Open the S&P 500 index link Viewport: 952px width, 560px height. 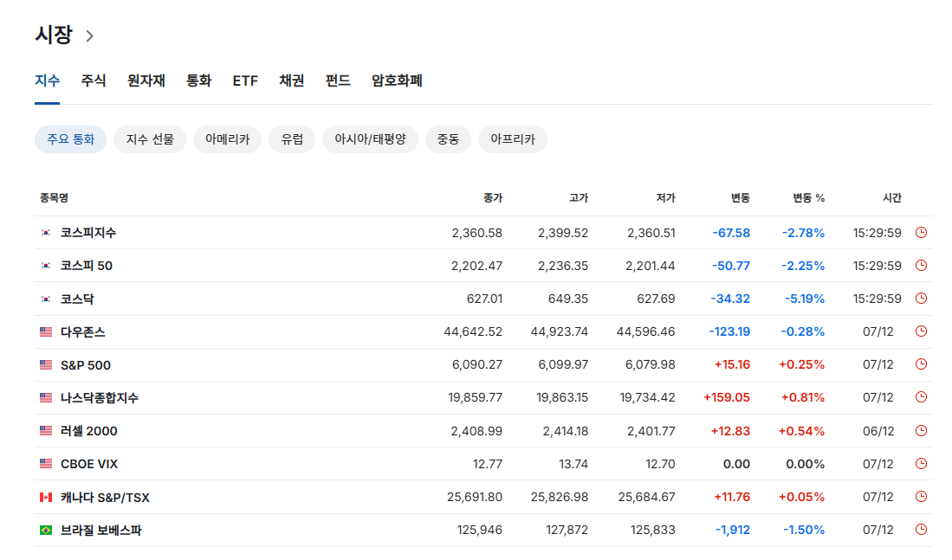86,365
